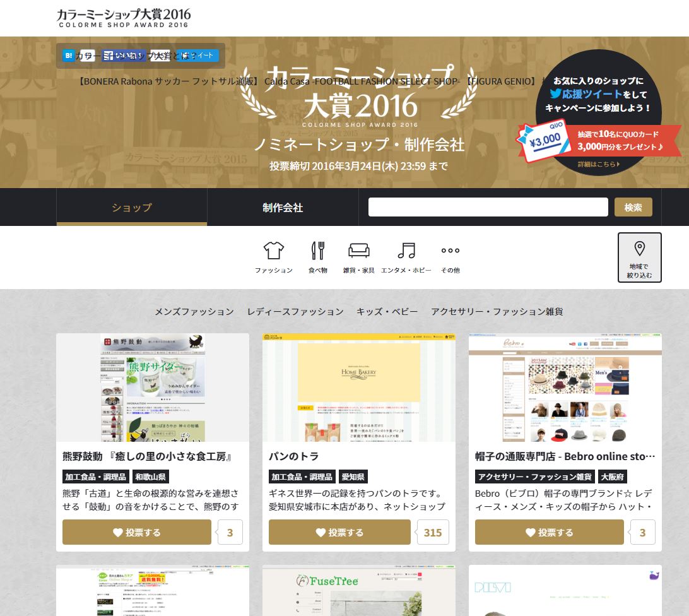Click the 検索 search button
Screen dimensions: 689x616
pos(633,207)
